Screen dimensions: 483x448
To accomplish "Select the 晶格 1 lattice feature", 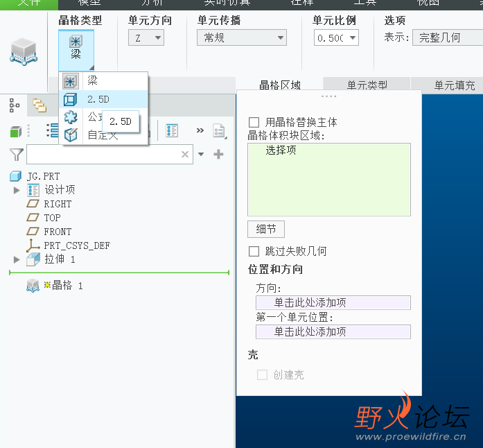I will pyautogui.click(x=67, y=286).
